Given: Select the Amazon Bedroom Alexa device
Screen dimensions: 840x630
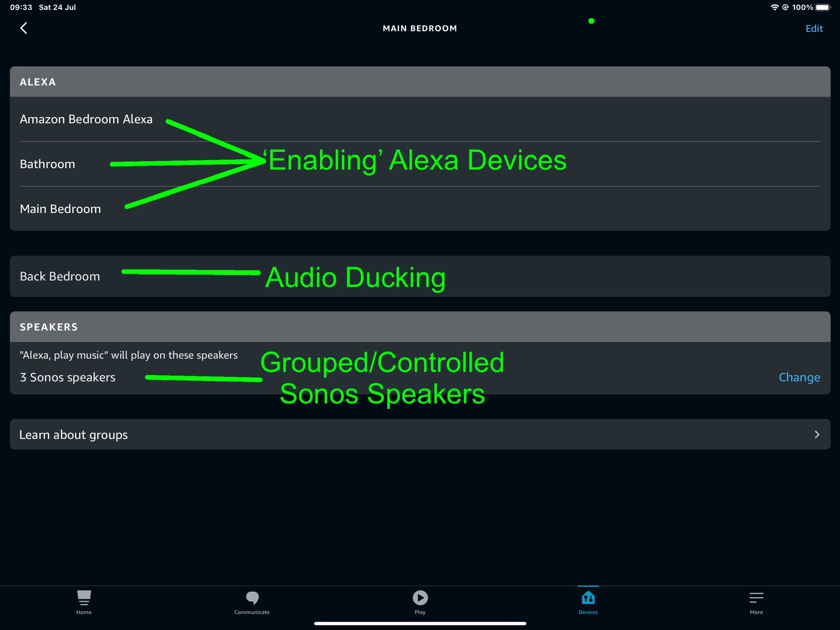Looking at the screenshot, I should tap(86, 119).
